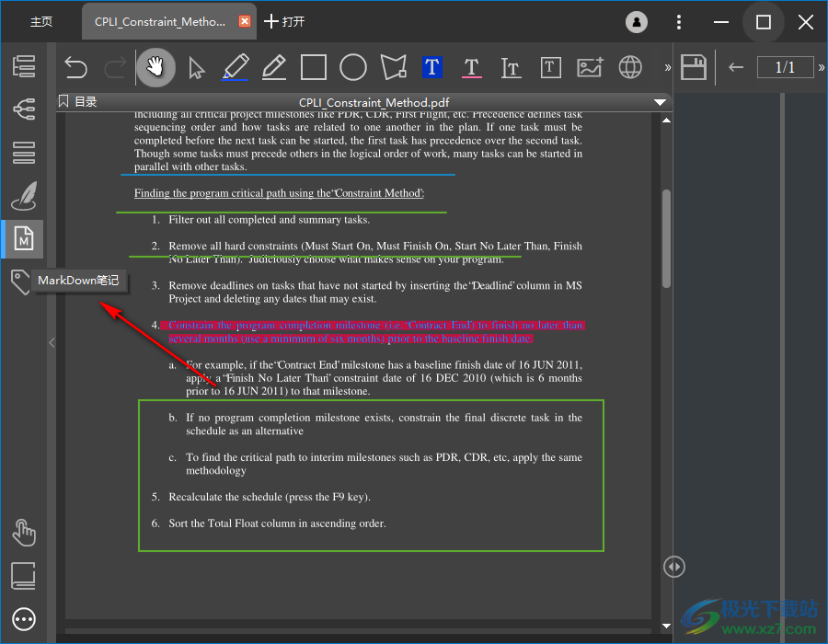Click the more options circle icon
This screenshot has height=644, width=828.
tap(24, 619)
